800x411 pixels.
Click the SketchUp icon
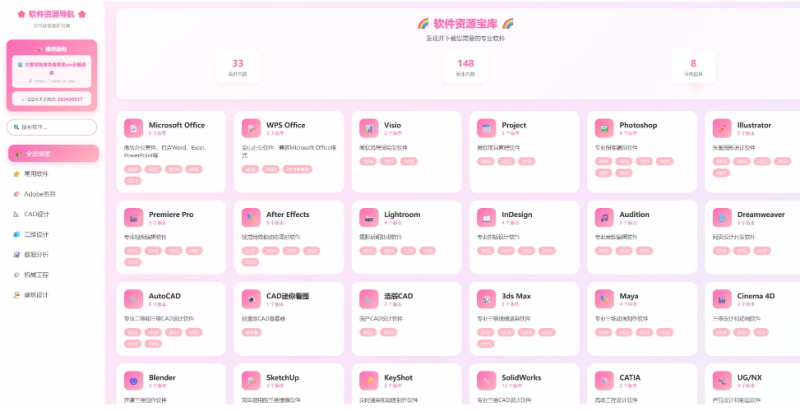[x=251, y=381]
